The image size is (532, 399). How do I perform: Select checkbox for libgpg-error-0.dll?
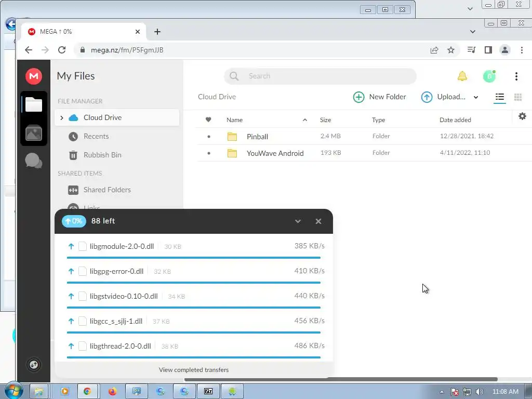[83, 271]
